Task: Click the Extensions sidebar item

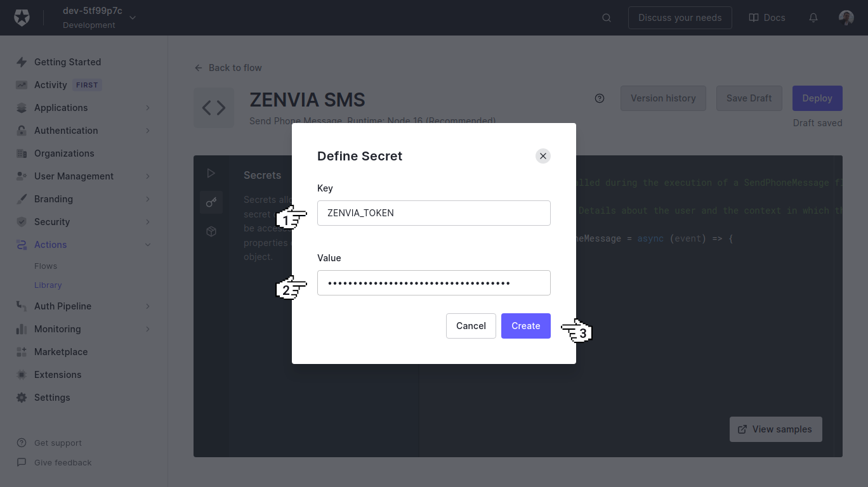Action: pyautogui.click(x=58, y=374)
